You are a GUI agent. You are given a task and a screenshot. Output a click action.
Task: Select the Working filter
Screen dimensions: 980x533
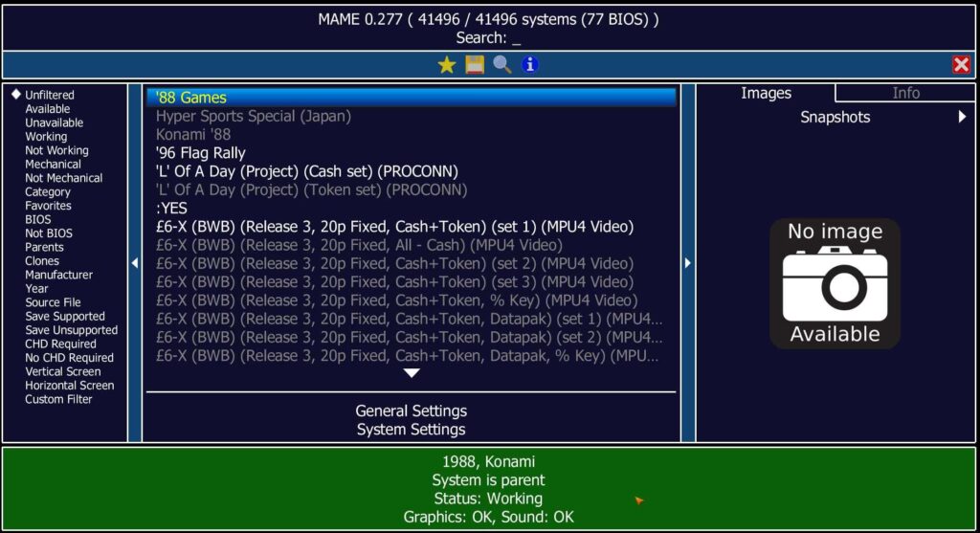(x=46, y=136)
